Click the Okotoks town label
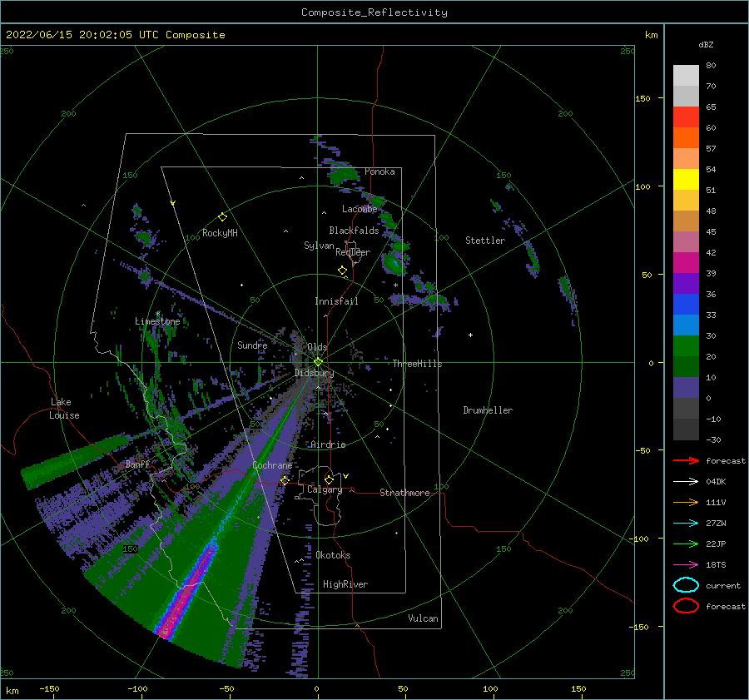 tap(333, 555)
